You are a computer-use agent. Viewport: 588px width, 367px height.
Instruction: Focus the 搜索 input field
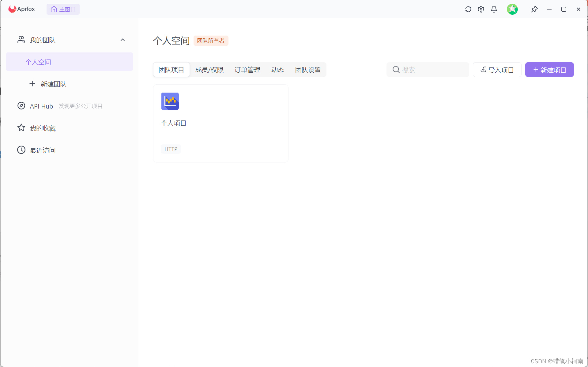pos(428,70)
